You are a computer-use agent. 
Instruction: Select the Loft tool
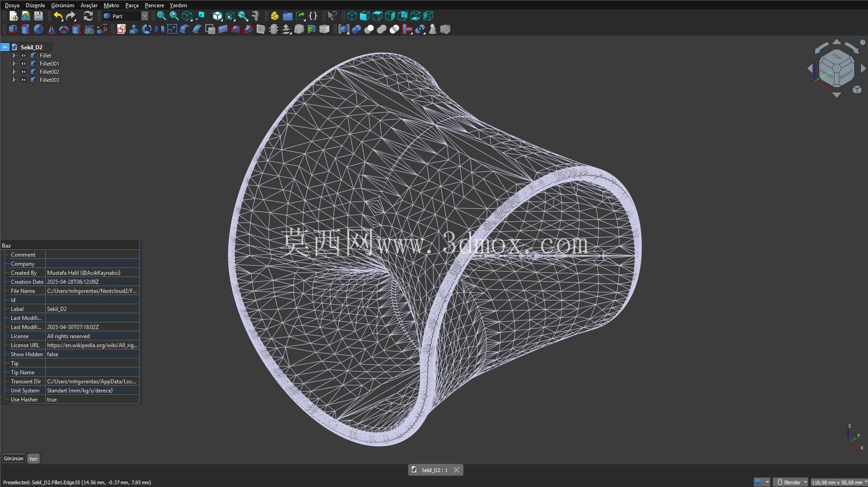point(236,29)
